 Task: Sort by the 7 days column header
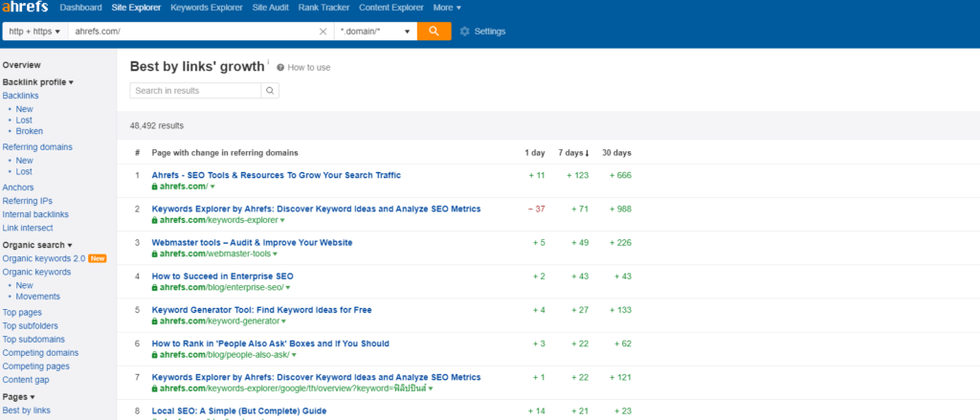point(574,152)
